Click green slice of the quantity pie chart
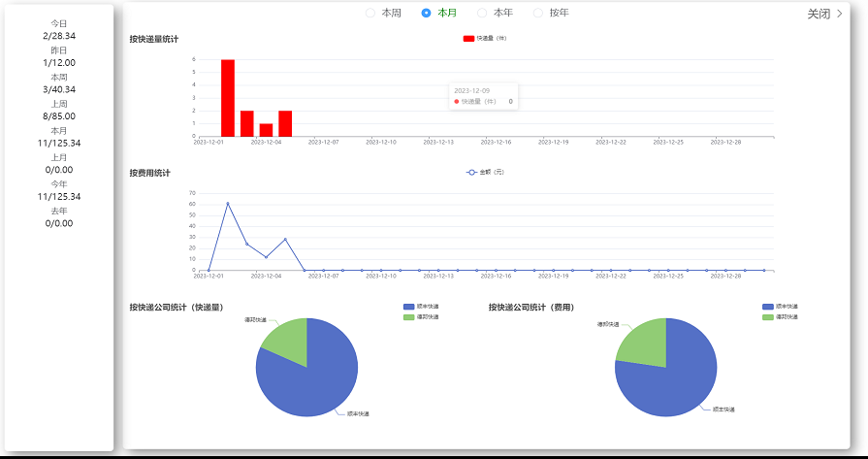The width and height of the screenshot is (868, 459). pyautogui.click(x=288, y=342)
